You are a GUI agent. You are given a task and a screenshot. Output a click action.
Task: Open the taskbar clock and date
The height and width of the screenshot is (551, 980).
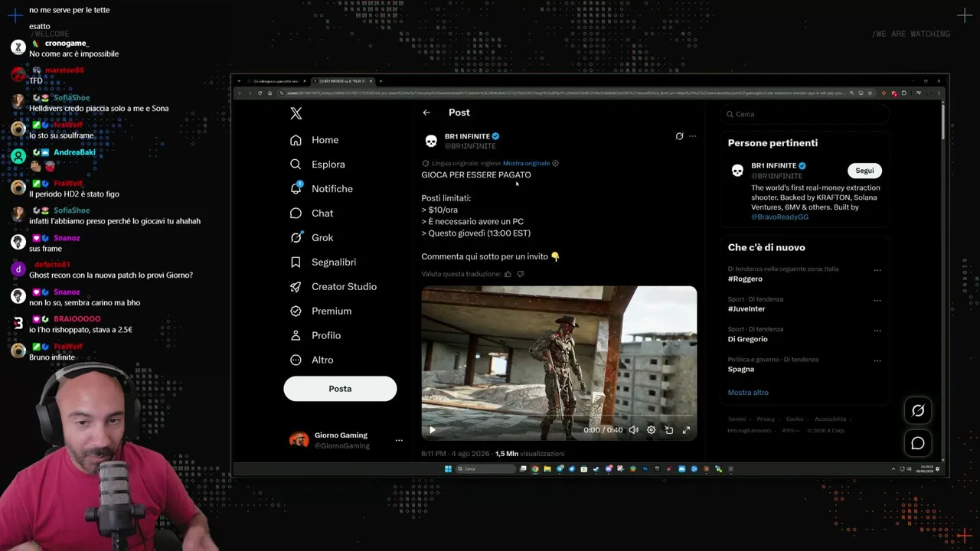[x=926, y=469]
